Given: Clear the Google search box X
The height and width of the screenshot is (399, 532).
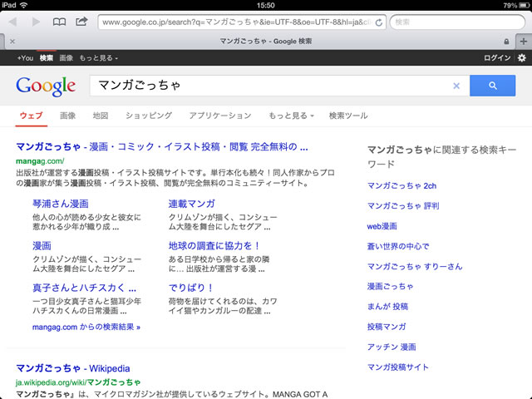Looking at the screenshot, I should [x=456, y=86].
